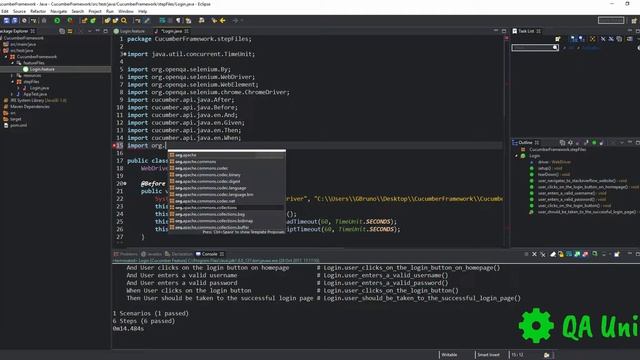Click the yellow Back navigation arrow
The image size is (640, 360).
coord(223,20)
